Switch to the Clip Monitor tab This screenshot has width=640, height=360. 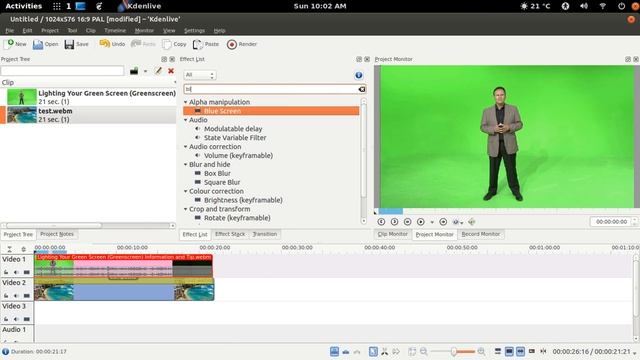pyautogui.click(x=393, y=234)
